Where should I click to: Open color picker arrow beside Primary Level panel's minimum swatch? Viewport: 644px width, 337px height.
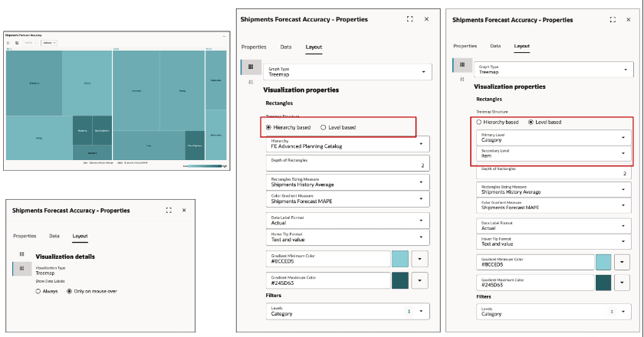(623, 262)
